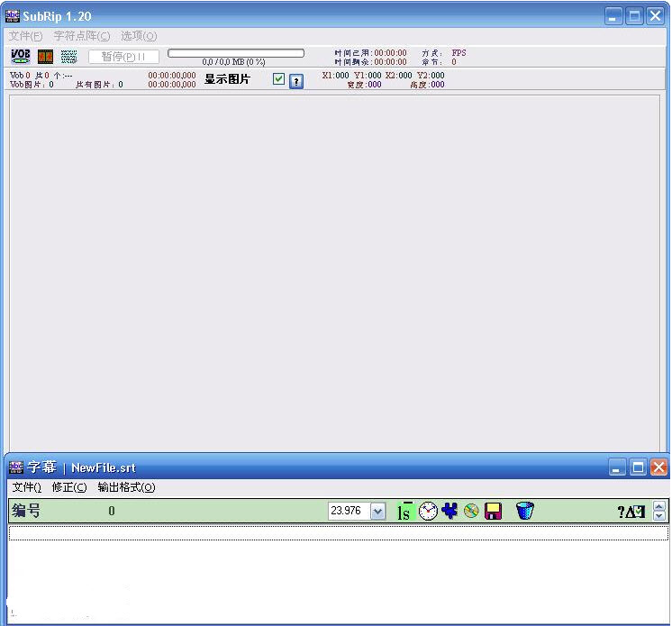
Task: Click the film strip video icon
Action: coord(45,57)
